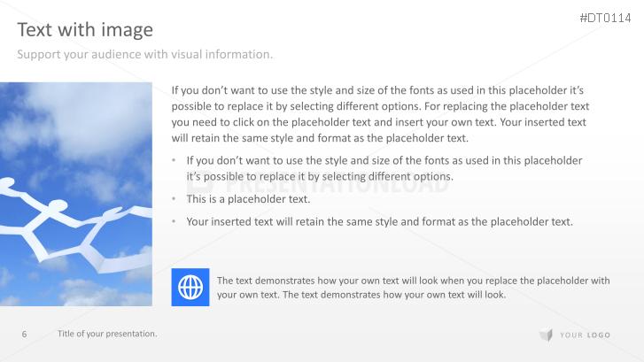The width and height of the screenshot is (644, 362).
Task: Click the bullet marker of the first bullet
Action: 175,161
